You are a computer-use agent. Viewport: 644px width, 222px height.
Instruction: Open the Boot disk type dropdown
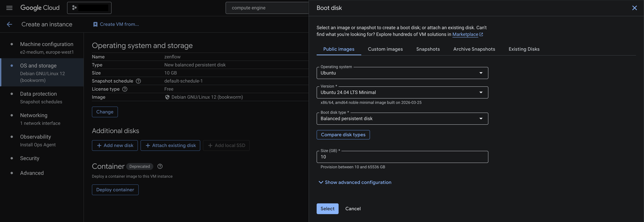(402, 119)
